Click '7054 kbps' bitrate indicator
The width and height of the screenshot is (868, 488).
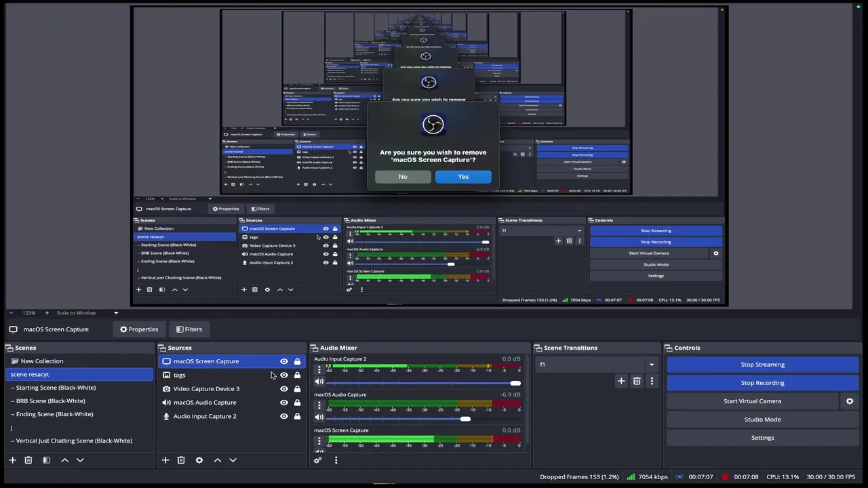(x=653, y=477)
